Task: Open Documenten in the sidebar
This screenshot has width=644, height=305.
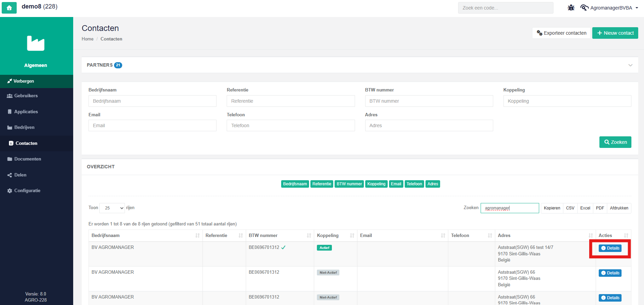Action: [36, 159]
